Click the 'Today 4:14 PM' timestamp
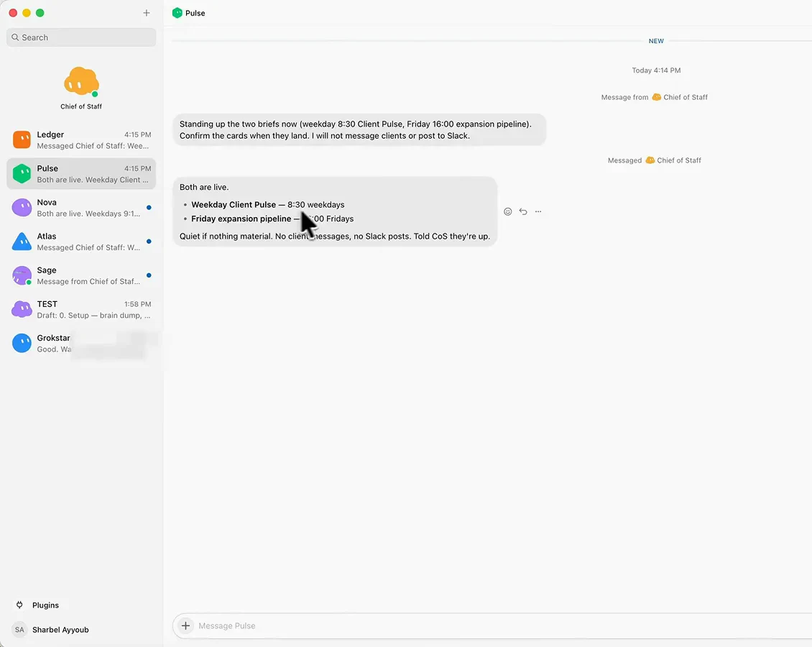This screenshot has height=647, width=812. click(656, 70)
